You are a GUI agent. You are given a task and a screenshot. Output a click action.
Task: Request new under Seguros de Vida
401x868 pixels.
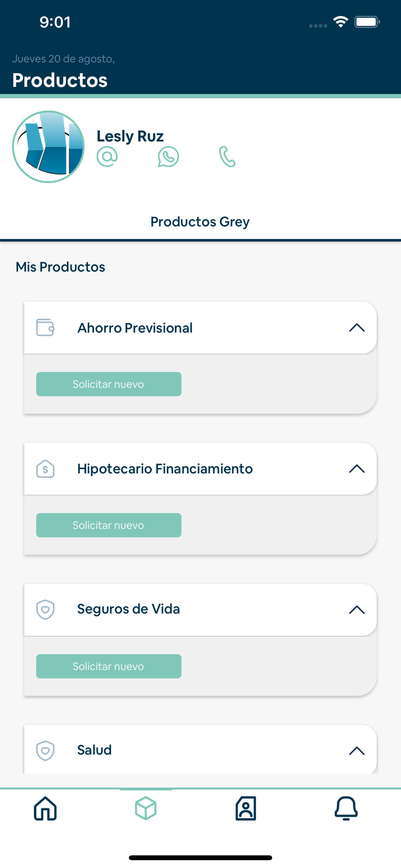(108, 666)
